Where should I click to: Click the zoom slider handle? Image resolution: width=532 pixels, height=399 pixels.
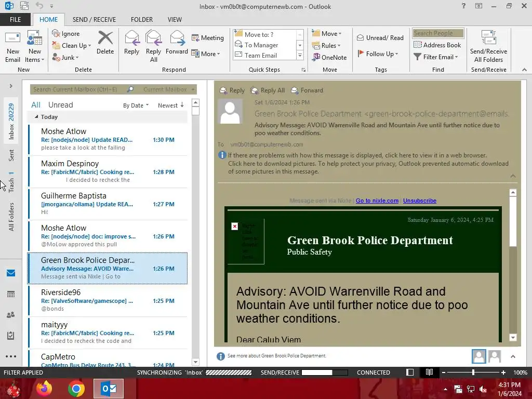click(473, 372)
